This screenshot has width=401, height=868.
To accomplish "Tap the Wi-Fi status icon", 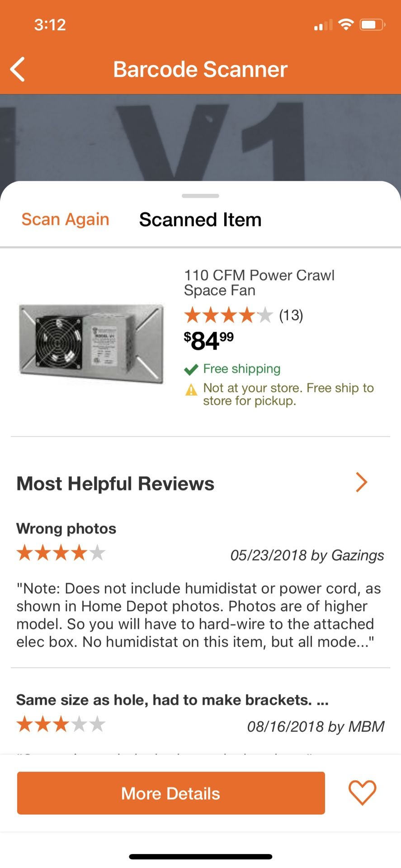I will (x=346, y=25).
